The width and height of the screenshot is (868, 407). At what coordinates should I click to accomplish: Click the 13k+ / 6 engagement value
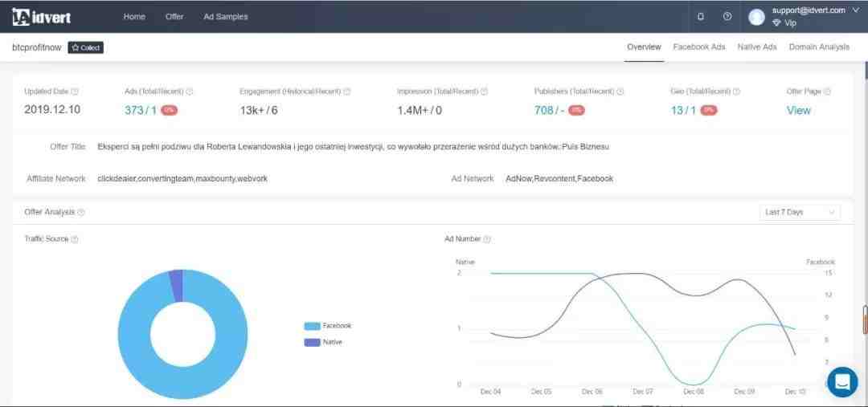click(x=259, y=110)
